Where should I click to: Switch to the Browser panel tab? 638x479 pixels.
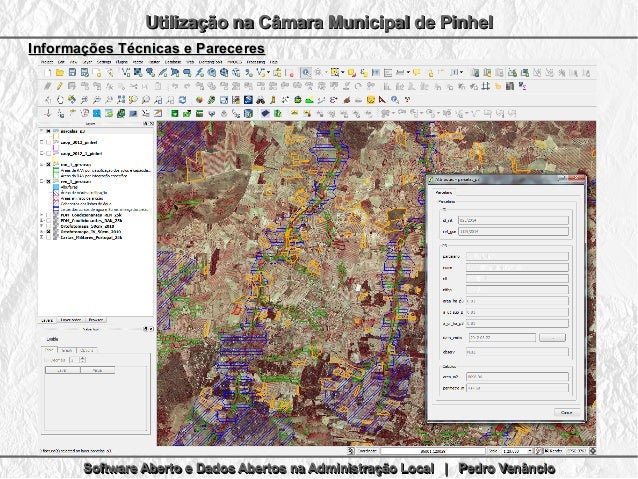tap(96, 320)
